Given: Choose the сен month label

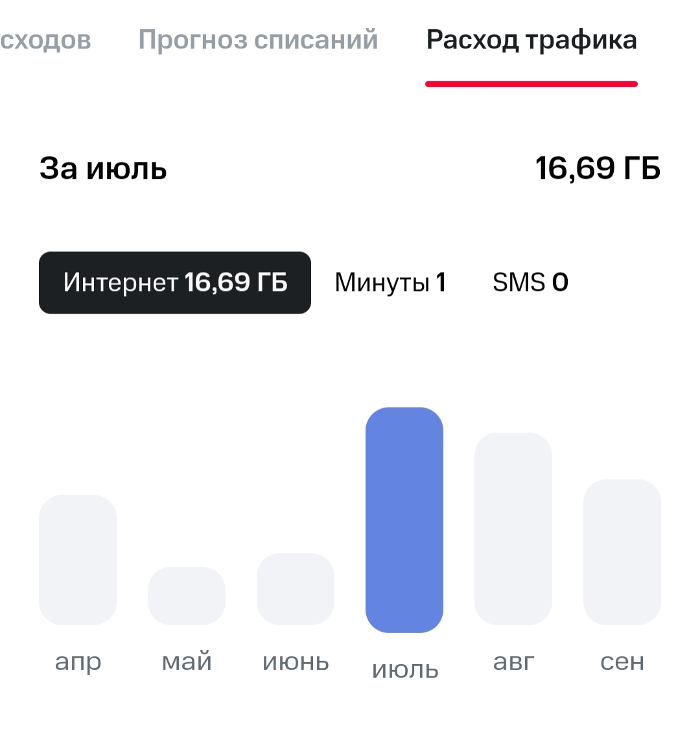Looking at the screenshot, I should pyautogui.click(x=622, y=662).
